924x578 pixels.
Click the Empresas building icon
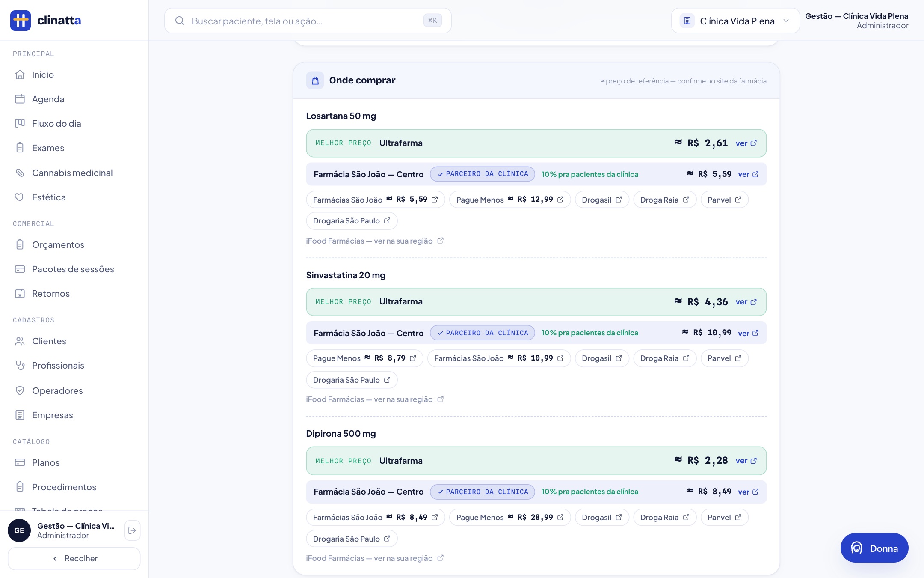tap(20, 415)
